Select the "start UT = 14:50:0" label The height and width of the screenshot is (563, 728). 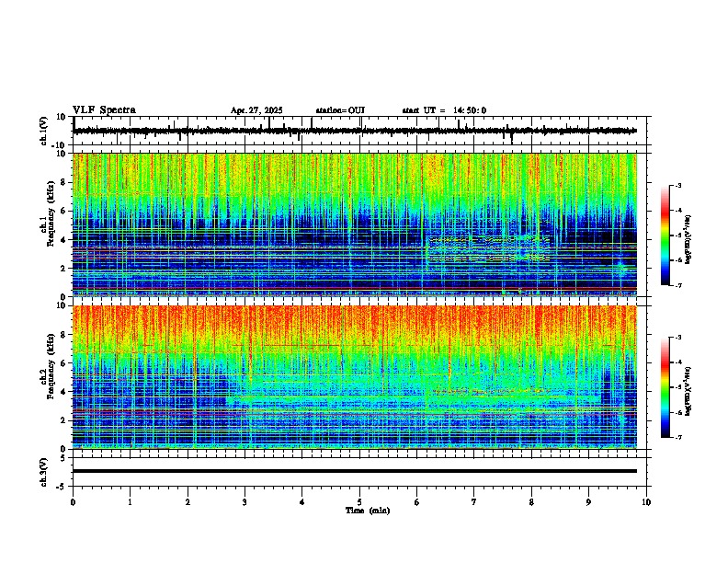pos(444,110)
